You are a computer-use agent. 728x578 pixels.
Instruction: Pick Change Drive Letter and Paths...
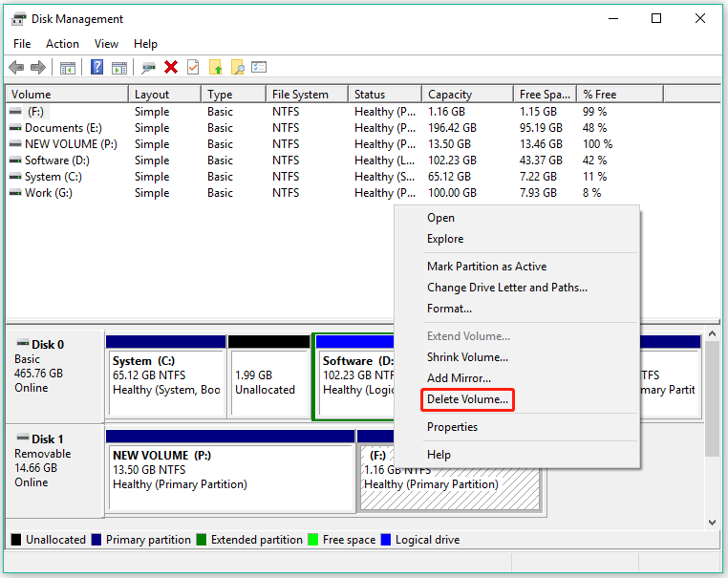click(506, 288)
